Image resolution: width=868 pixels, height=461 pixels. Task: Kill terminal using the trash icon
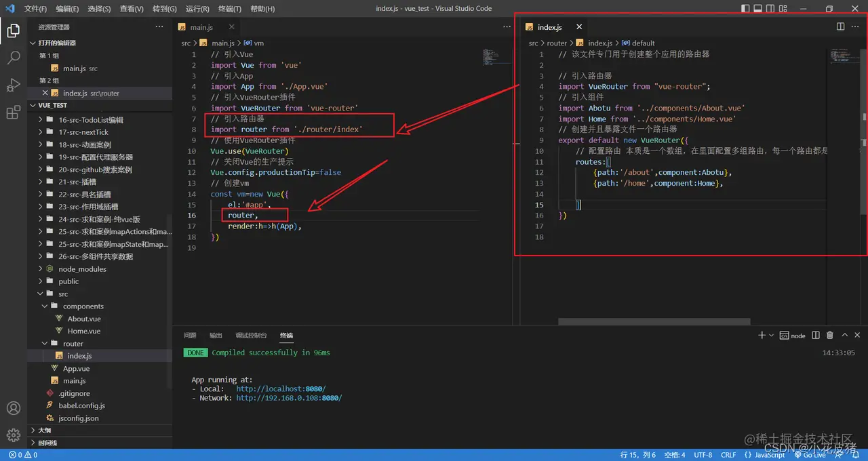[830, 336]
